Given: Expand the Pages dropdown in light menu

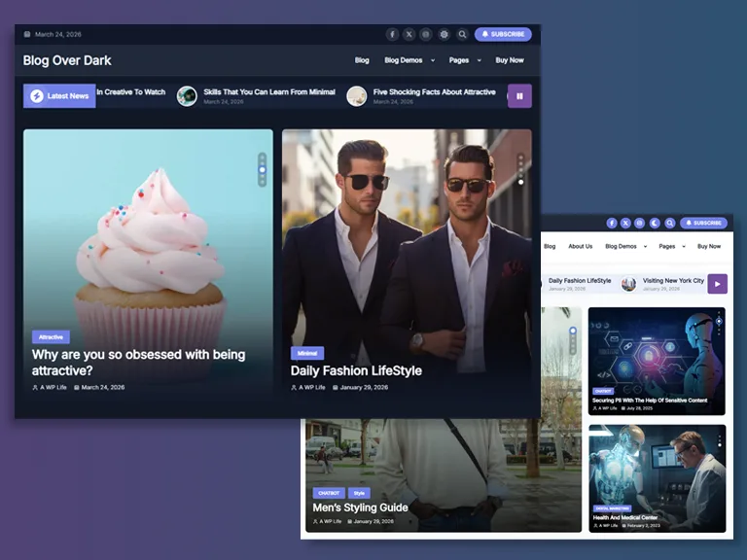Looking at the screenshot, I should pos(671,246).
